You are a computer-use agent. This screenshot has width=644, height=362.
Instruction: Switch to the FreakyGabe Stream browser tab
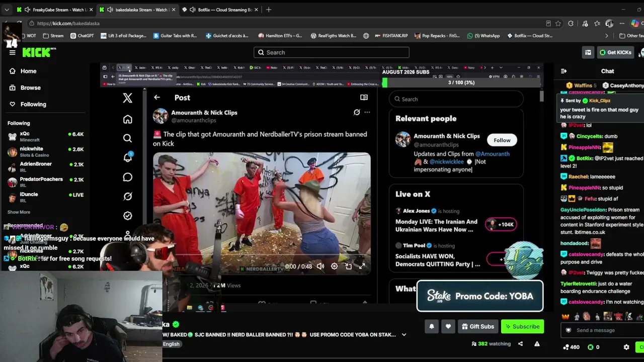click(54, 10)
